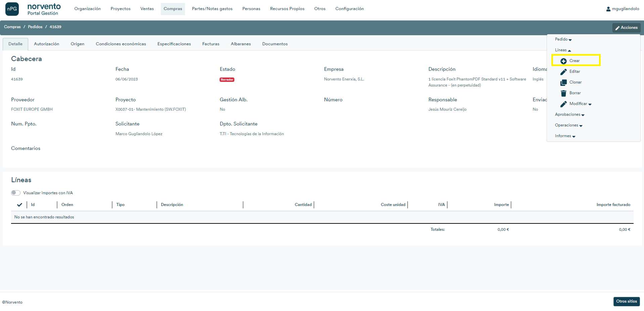Click the checkmark icon in Líneas table header
644x311 pixels.
click(x=19, y=205)
